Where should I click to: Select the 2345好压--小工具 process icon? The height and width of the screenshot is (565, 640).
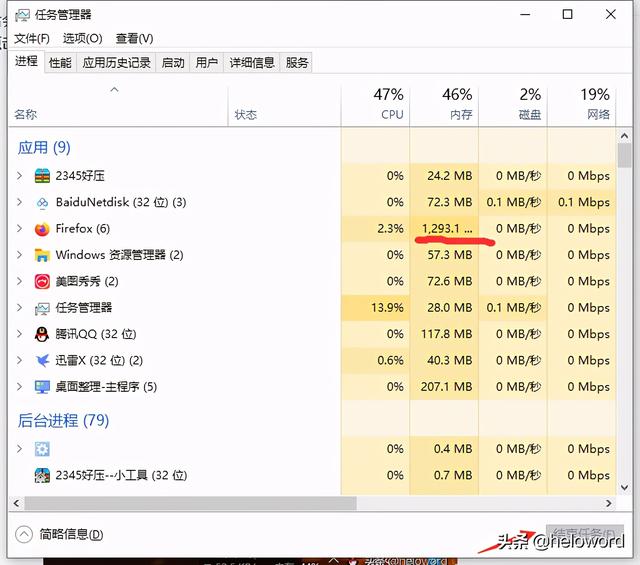coord(42,475)
